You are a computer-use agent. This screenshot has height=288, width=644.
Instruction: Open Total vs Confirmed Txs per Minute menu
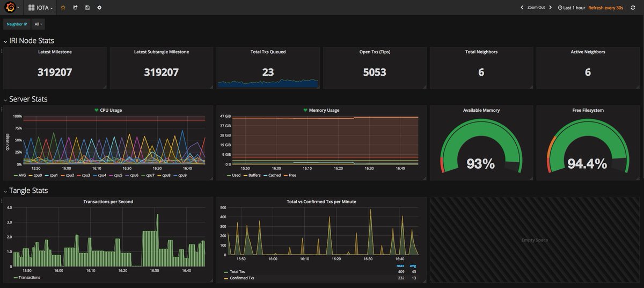(x=321, y=201)
